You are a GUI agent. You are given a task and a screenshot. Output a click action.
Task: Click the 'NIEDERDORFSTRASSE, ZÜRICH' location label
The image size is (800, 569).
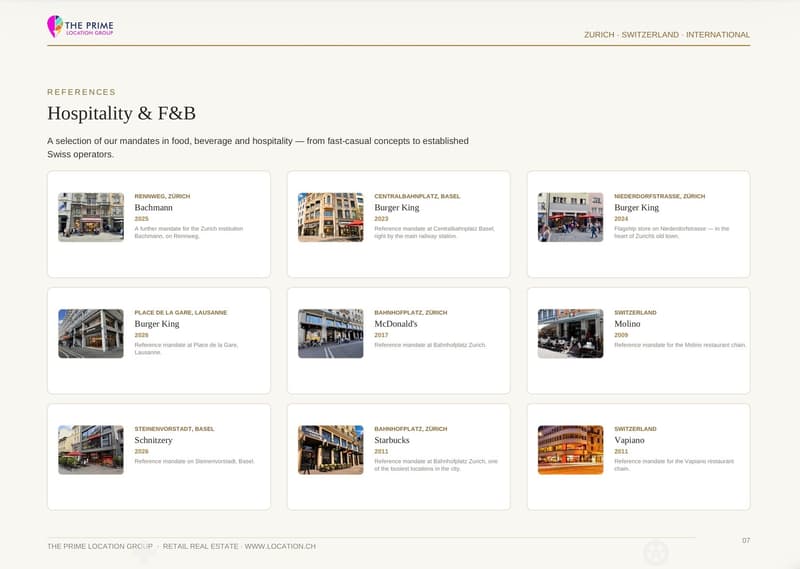pyautogui.click(x=660, y=196)
